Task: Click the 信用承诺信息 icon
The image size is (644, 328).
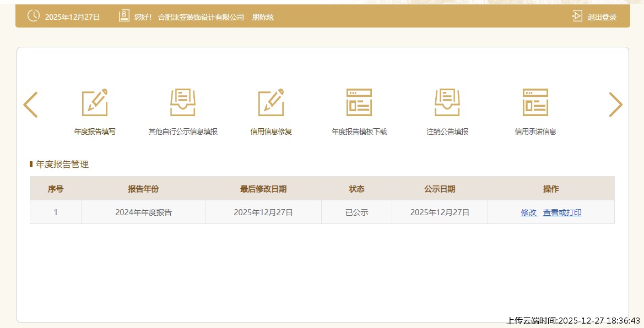Action: (x=535, y=102)
